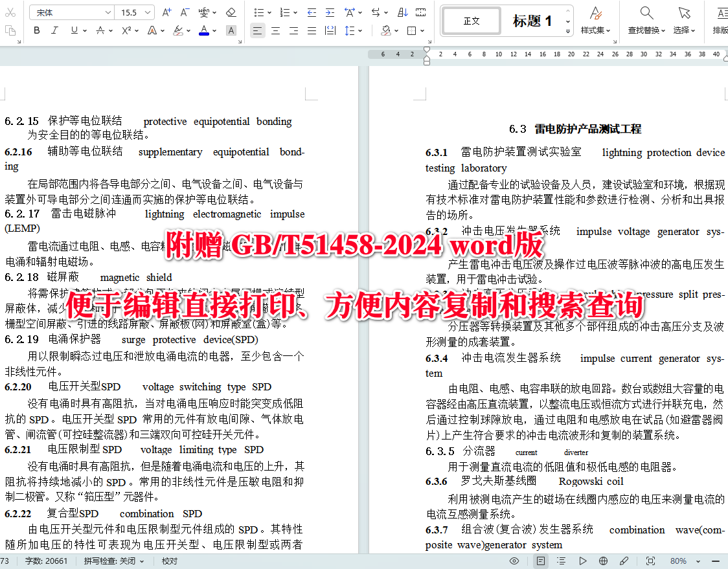Decrease font size with A- icon

[185, 12]
